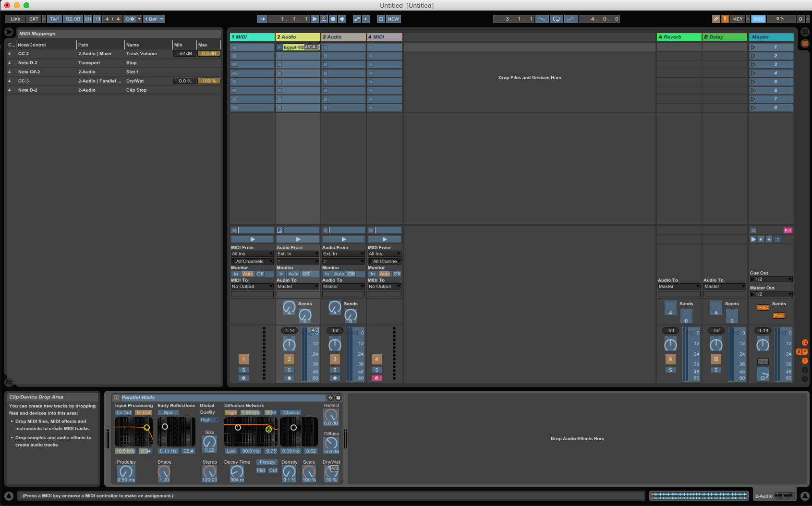Click the NEW button in the control bar
Screen dimensions: 812x506
point(393,19)
